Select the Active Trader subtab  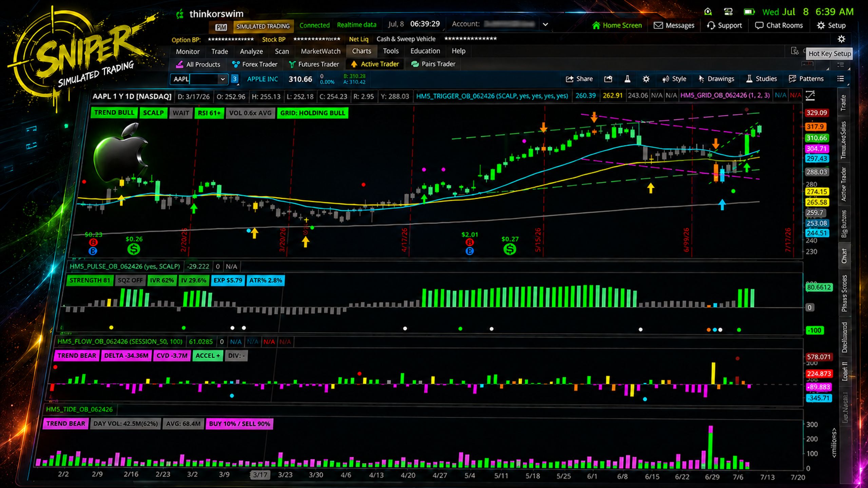coord(375,64)
